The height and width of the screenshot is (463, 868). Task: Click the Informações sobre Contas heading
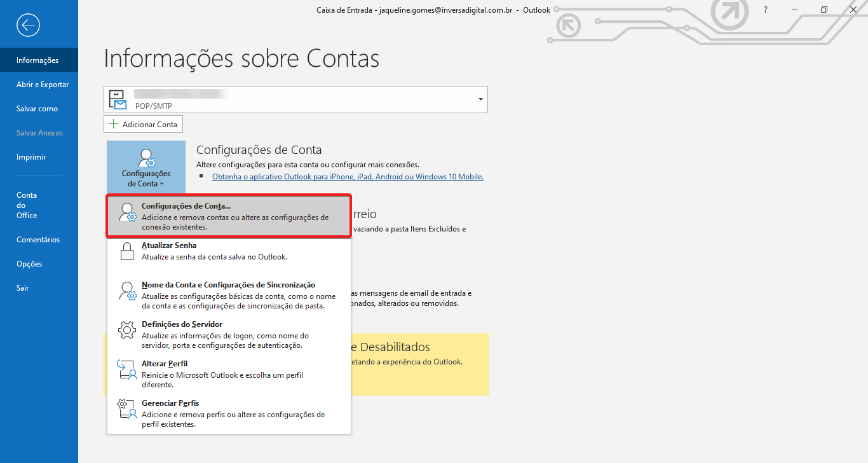click(x=241, y=59)
